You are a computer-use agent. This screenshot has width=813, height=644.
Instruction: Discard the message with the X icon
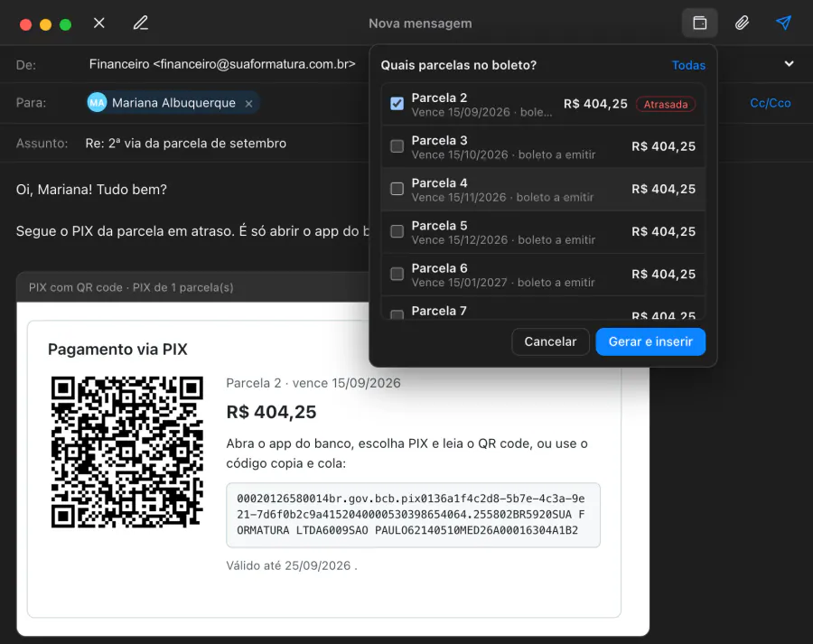99,23
